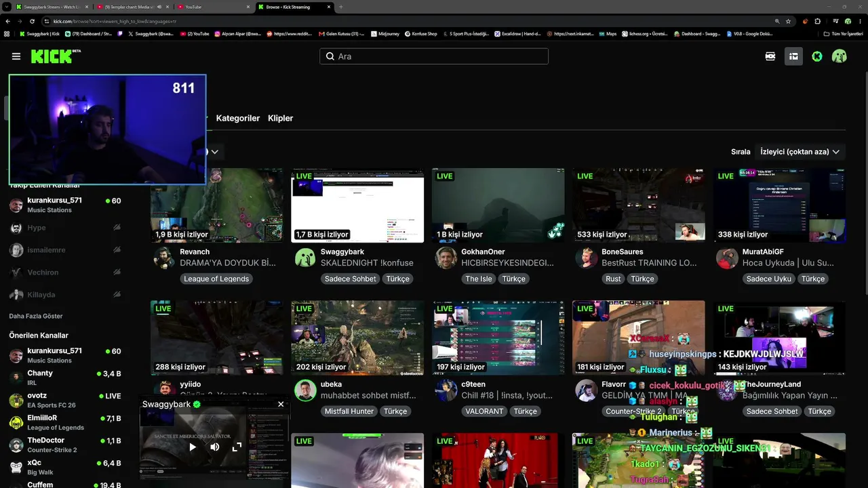The width and height of the screenshot is (868, 488).
Task: Select ismailemre in followed channels
Action: 64,250
